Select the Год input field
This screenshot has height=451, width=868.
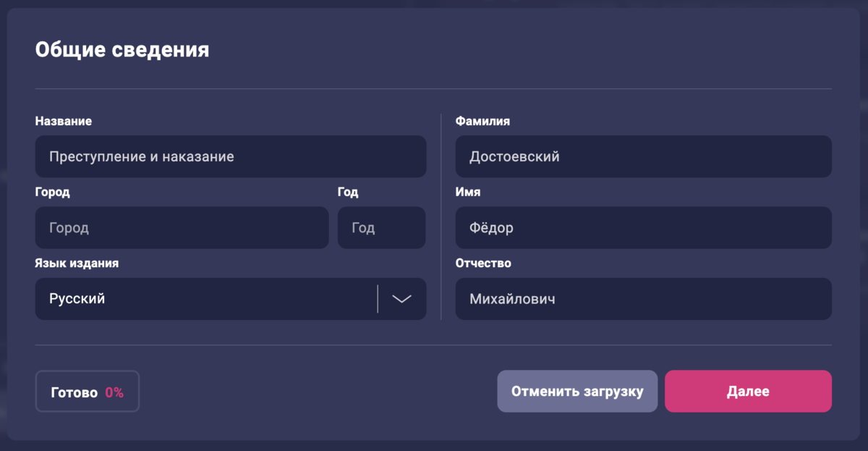[x=381, y=227]
